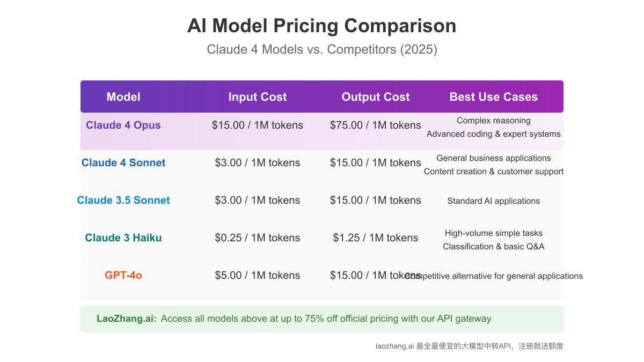Select the Claude 3 Haiku model name
This screenshot has width=644, height=362.
point(123,238)
